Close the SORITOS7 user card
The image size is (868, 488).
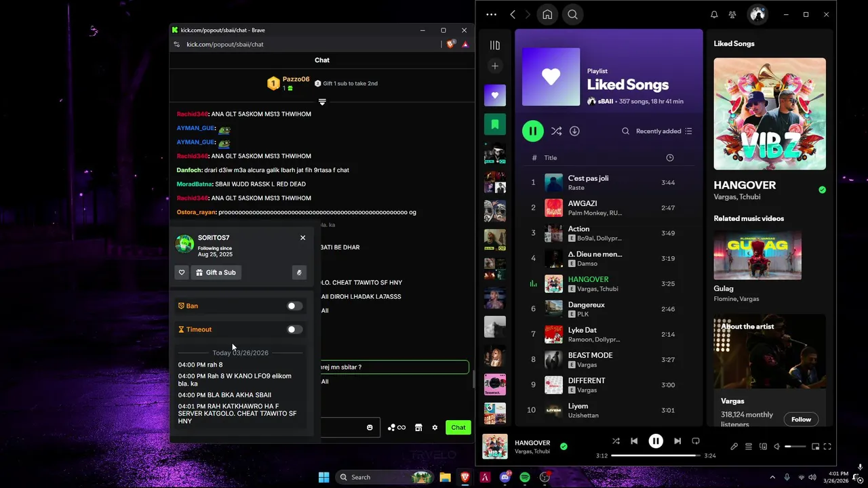pyautogui.click(x=302, y=238)
